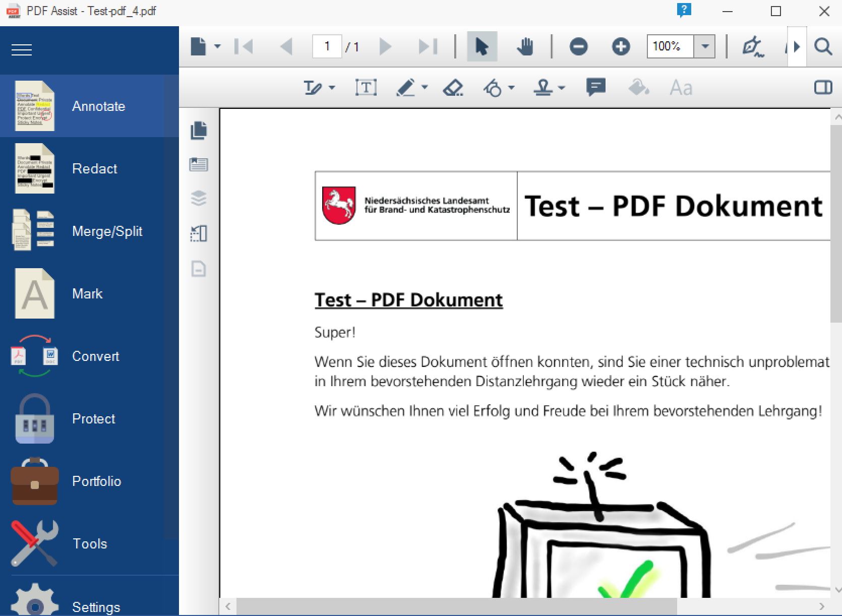Select the eraser tool
The image size is (842, 616).
click(x=453, y=88)
